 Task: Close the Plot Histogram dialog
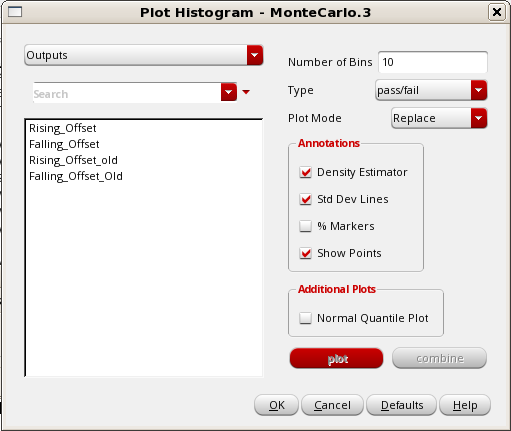496,12
